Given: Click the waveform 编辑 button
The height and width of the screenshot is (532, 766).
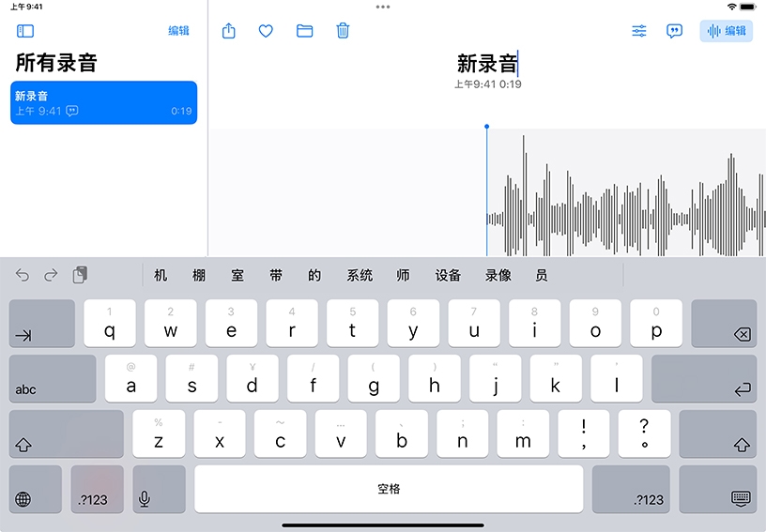Looking at the screenshot, I should tap(727, 31).
